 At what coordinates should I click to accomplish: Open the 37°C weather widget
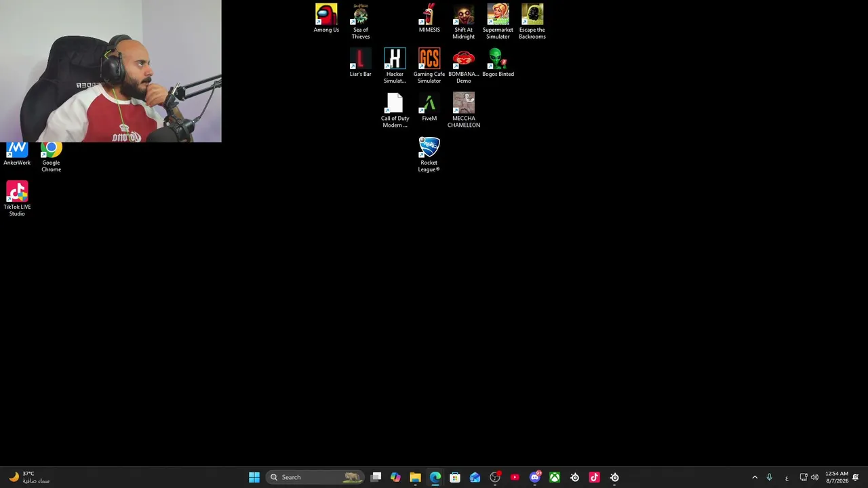click(28, 477)
